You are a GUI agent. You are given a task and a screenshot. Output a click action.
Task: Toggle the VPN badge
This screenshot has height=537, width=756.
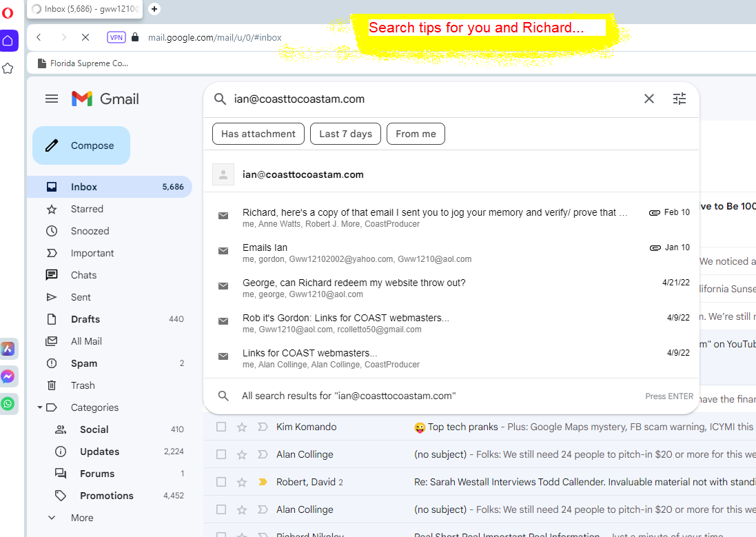(x=116, y=37)
